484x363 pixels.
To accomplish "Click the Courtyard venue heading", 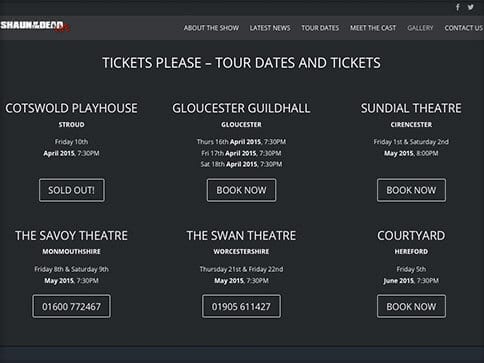I will 411,236.
